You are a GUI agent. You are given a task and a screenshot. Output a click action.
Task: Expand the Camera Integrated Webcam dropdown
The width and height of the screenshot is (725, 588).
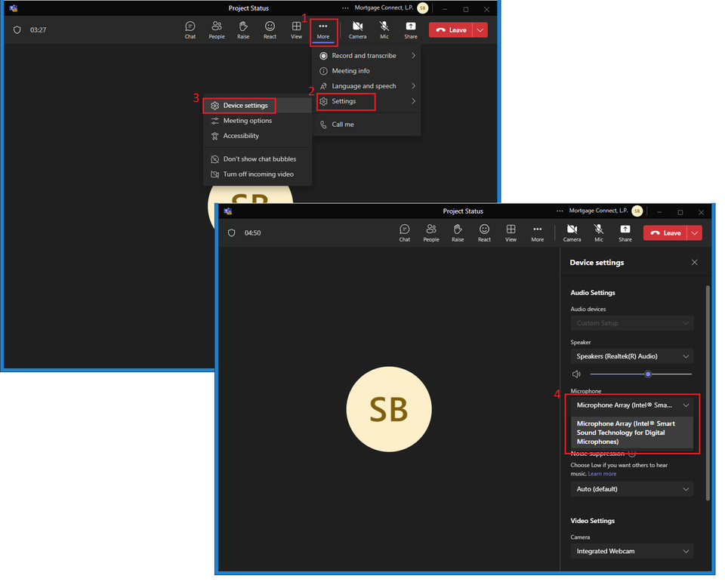click(631, 551)
